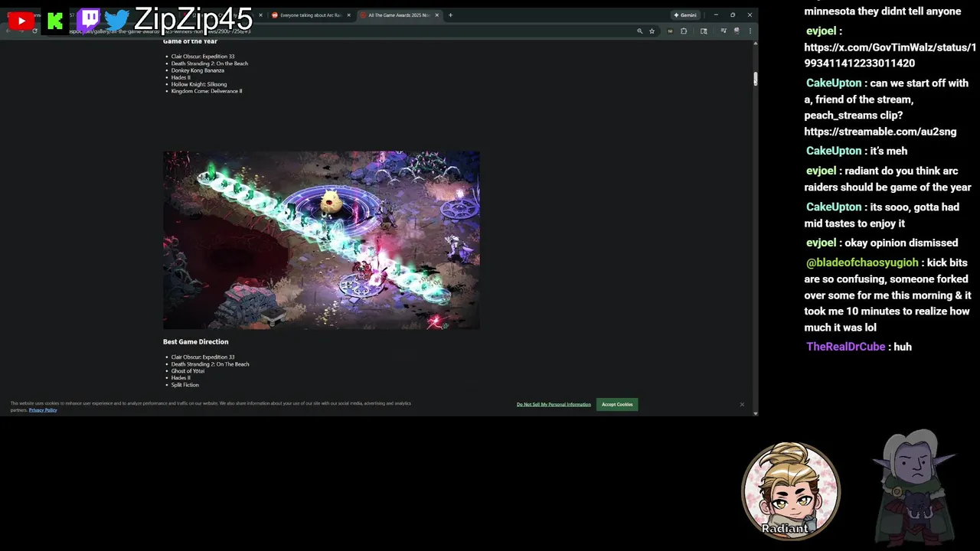Open the Privacy Policy link

point(43,410)
